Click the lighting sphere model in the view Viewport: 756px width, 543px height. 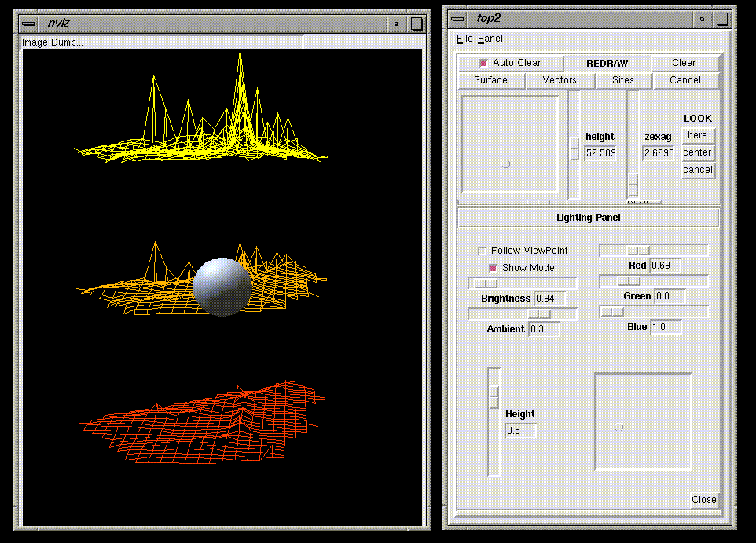point(222,286)
